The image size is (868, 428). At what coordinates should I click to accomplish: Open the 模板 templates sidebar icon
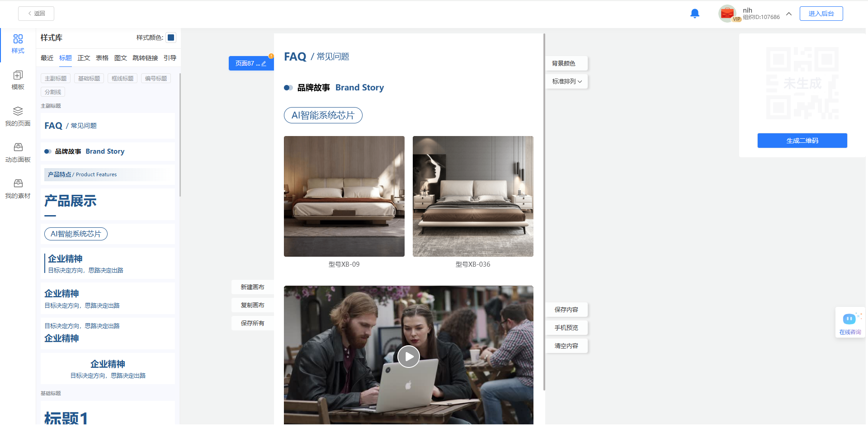point(18,80)
